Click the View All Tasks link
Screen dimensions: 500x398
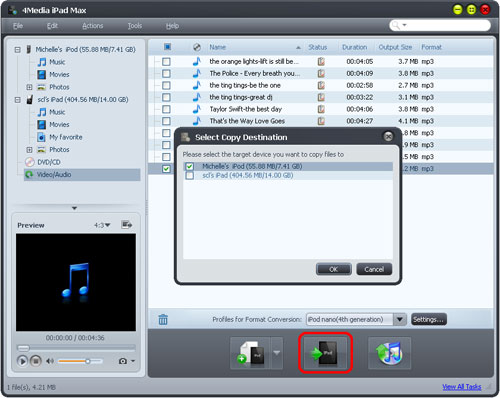click(x=462, y=387)
